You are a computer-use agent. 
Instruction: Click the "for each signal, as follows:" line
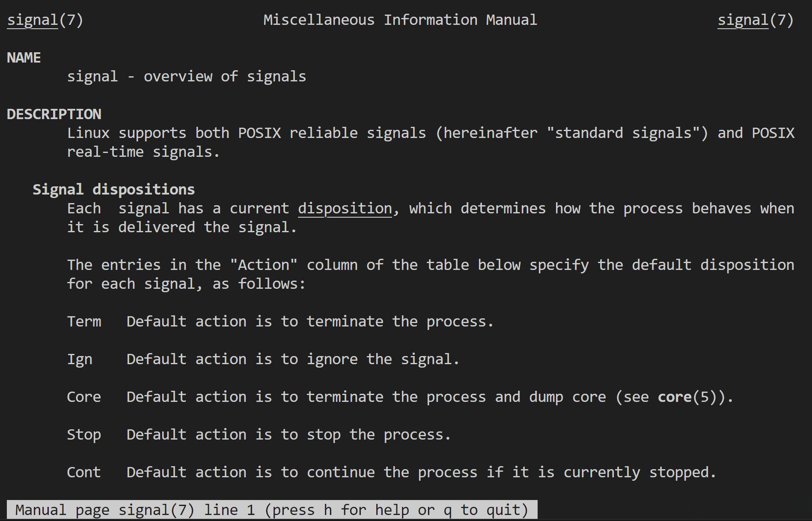186,284
